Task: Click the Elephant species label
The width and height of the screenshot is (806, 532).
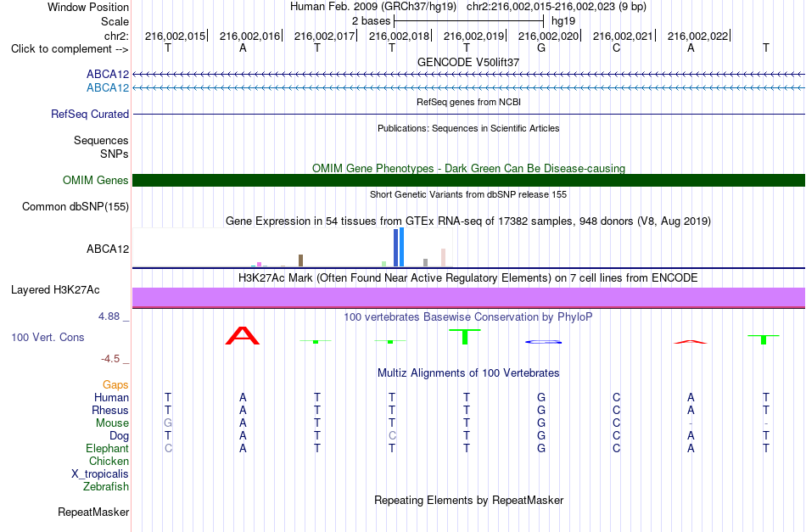Action: click(x=107, y=449)
